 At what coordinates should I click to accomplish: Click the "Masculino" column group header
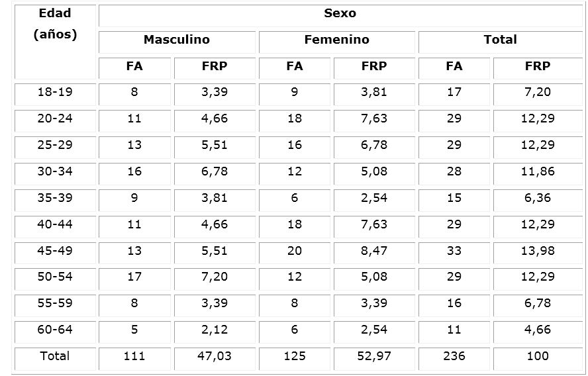click(177, 40)
